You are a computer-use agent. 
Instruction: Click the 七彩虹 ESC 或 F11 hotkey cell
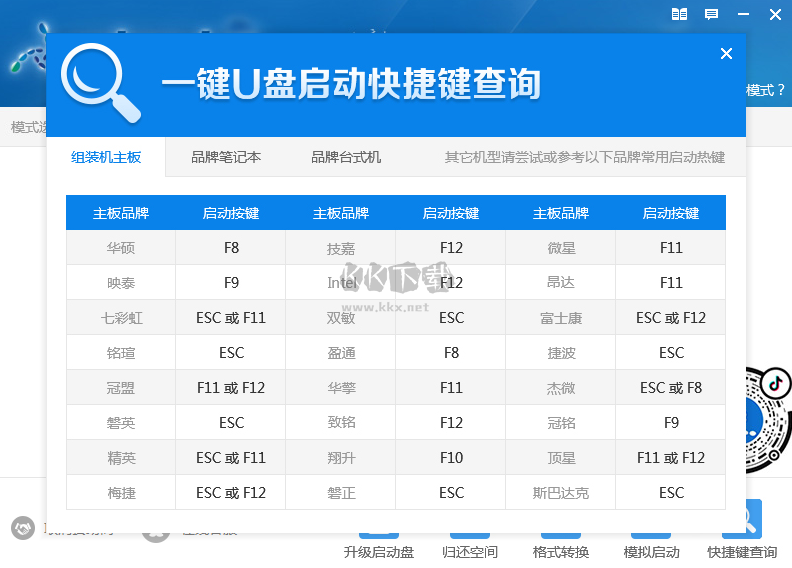pyautogui.click(x=231, y=318)
